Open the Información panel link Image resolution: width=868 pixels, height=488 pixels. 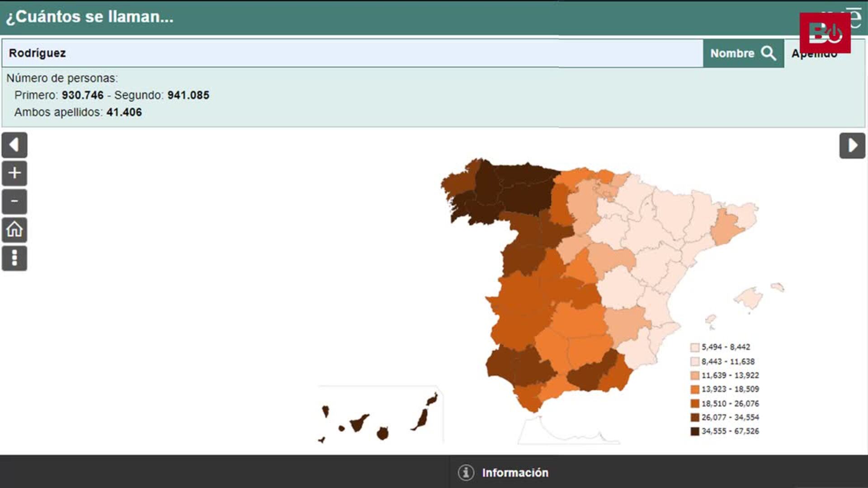pos(515,473)
